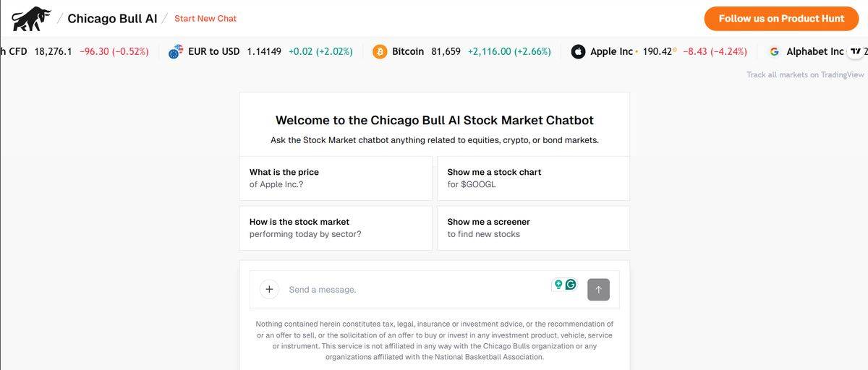This screenshot has width=868, height=370.
Task: Open Track all markets on TradingView
Action: (x=805, y=74)
